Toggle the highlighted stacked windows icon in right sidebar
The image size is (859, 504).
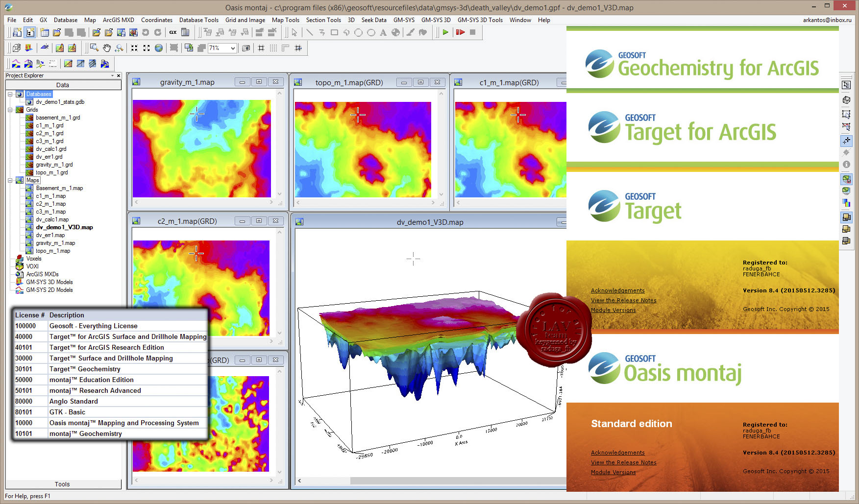(846, 217)
